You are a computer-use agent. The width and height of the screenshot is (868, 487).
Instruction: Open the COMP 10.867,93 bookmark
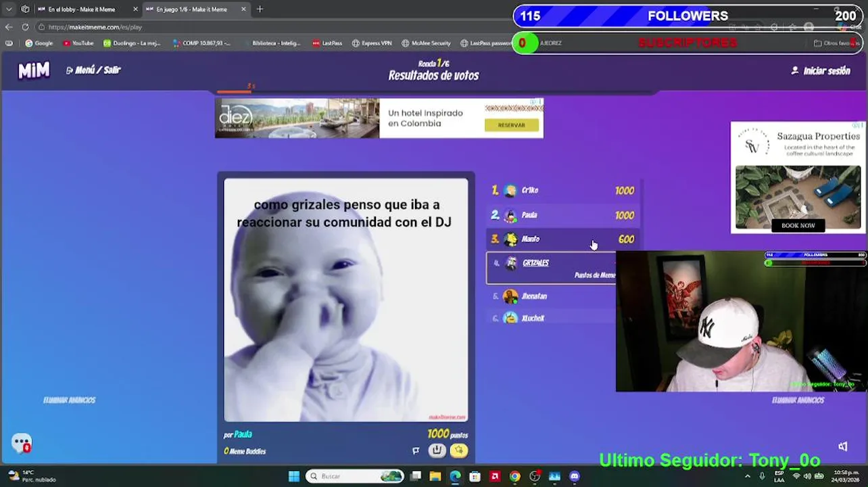pos(201,43)
